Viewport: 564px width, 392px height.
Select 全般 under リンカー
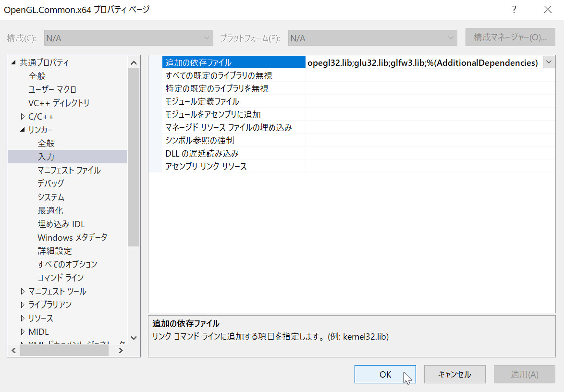click(x=46, y=143)
